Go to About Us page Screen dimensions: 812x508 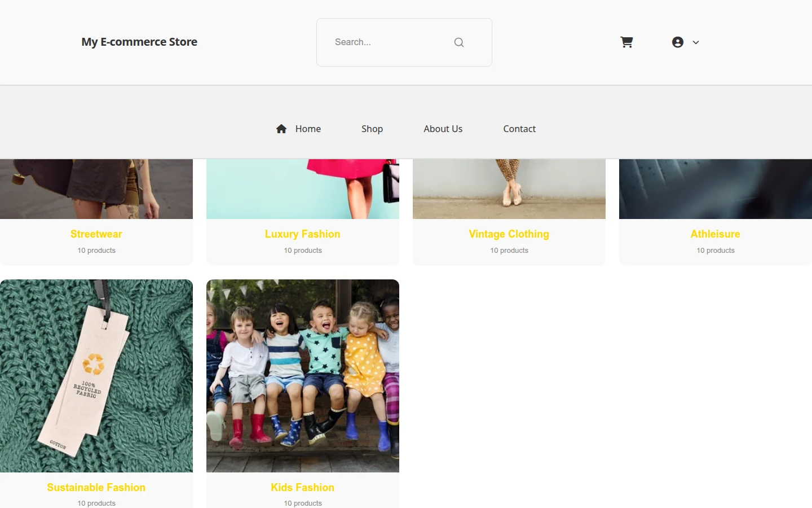443,129
